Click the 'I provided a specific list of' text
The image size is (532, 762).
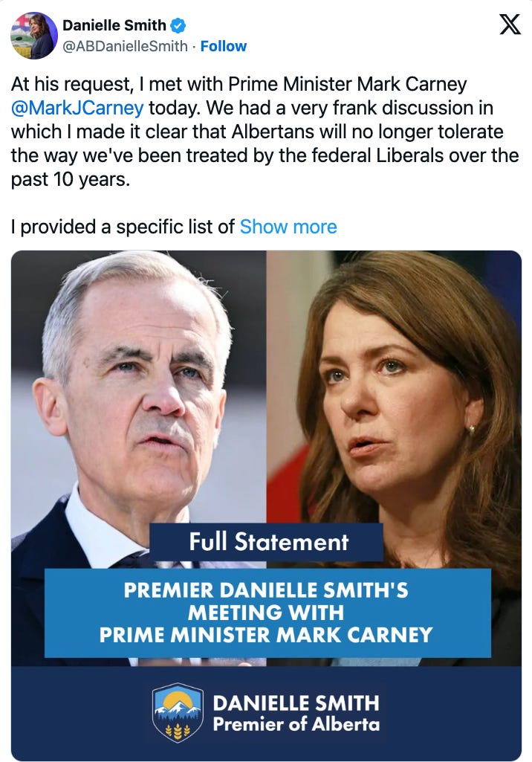click(x=123, y=227)
